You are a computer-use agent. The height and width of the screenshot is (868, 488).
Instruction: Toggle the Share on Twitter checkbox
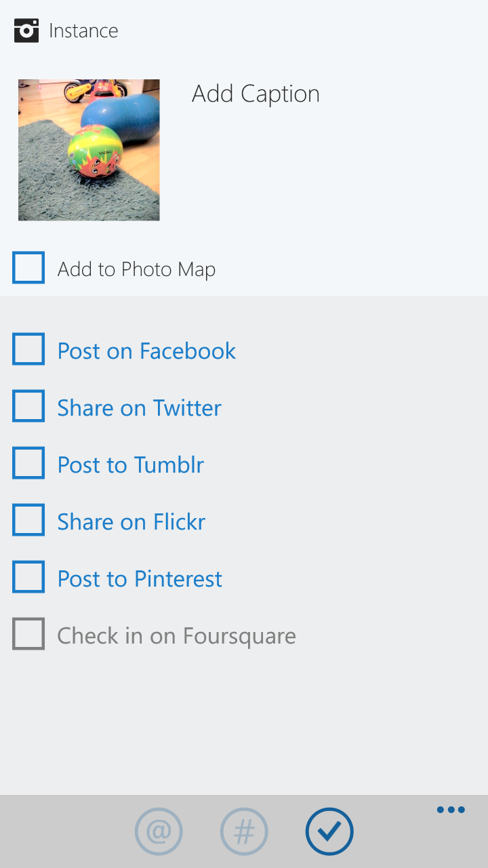click(28, 406)
